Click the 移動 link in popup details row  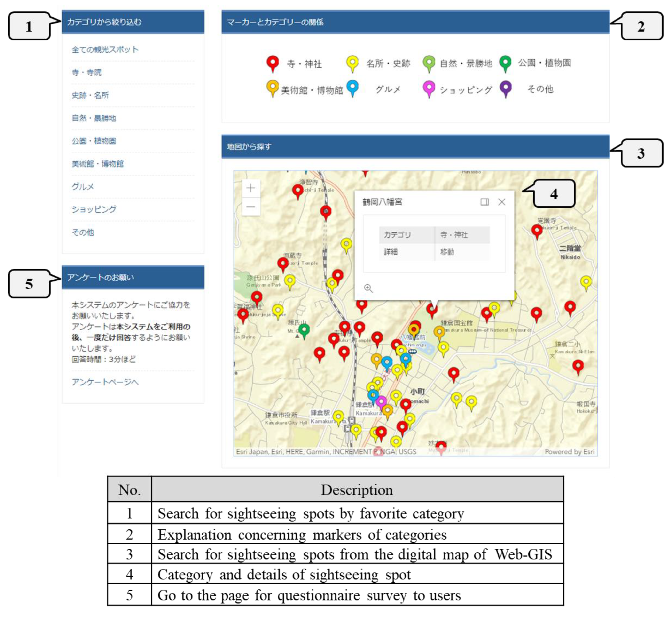click(447, 252)
